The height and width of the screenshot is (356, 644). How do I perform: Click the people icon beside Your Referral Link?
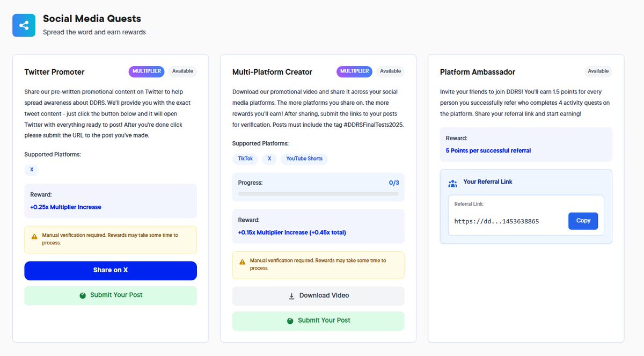(x=453, y=183)
